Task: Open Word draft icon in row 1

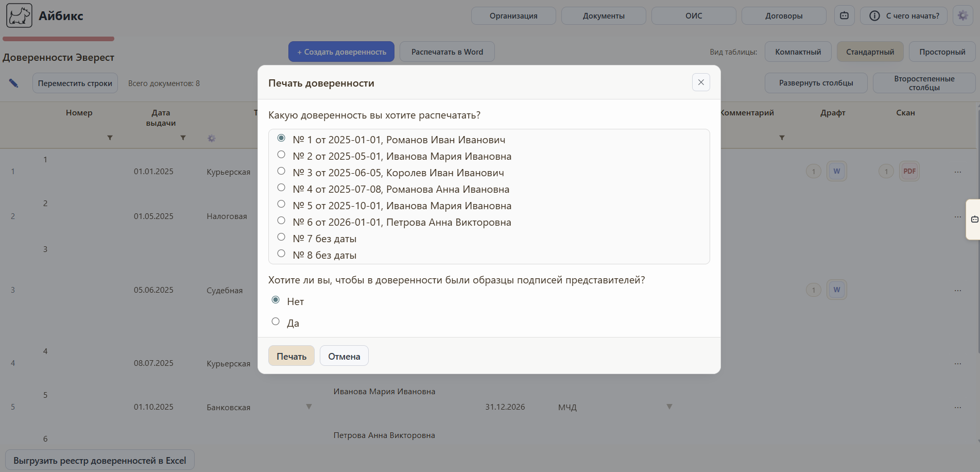Action: (x=836, y=171)
